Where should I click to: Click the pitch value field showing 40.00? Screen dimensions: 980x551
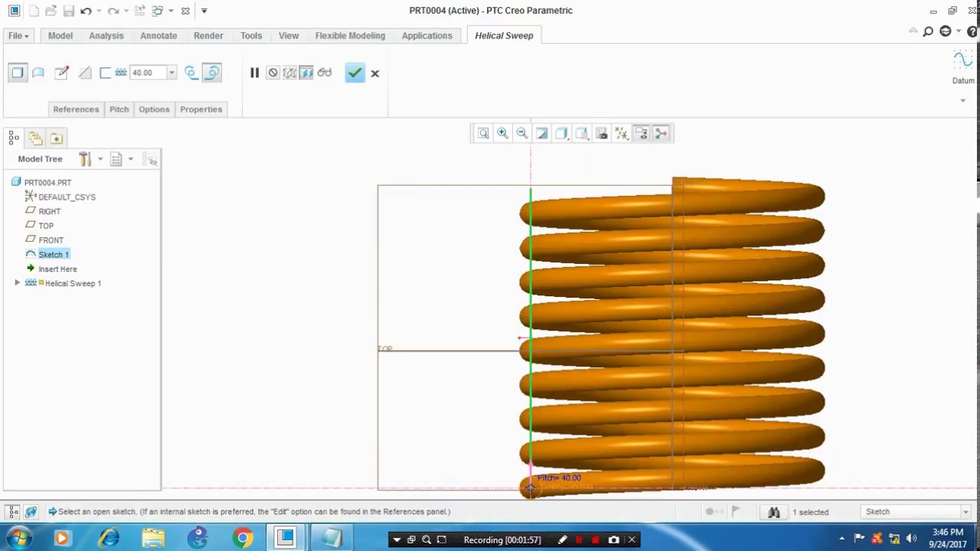pyautogui.click(x=147, y=73)
